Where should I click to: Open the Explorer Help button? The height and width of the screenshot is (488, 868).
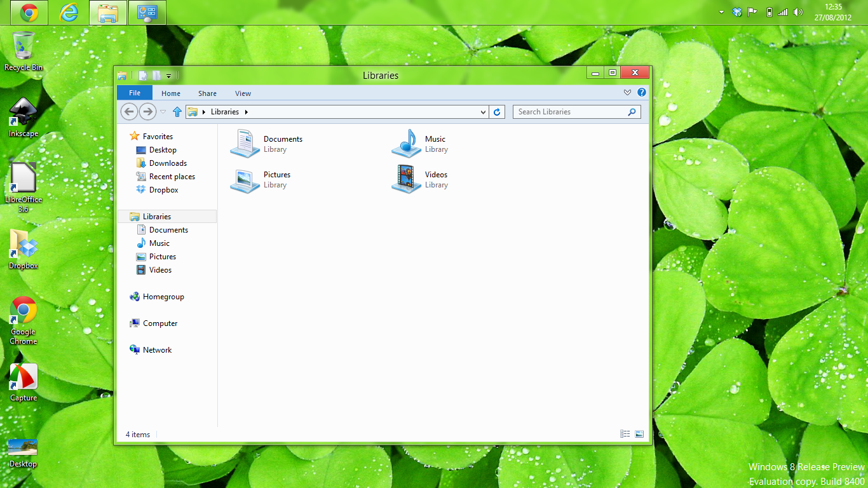pos(642,93)
